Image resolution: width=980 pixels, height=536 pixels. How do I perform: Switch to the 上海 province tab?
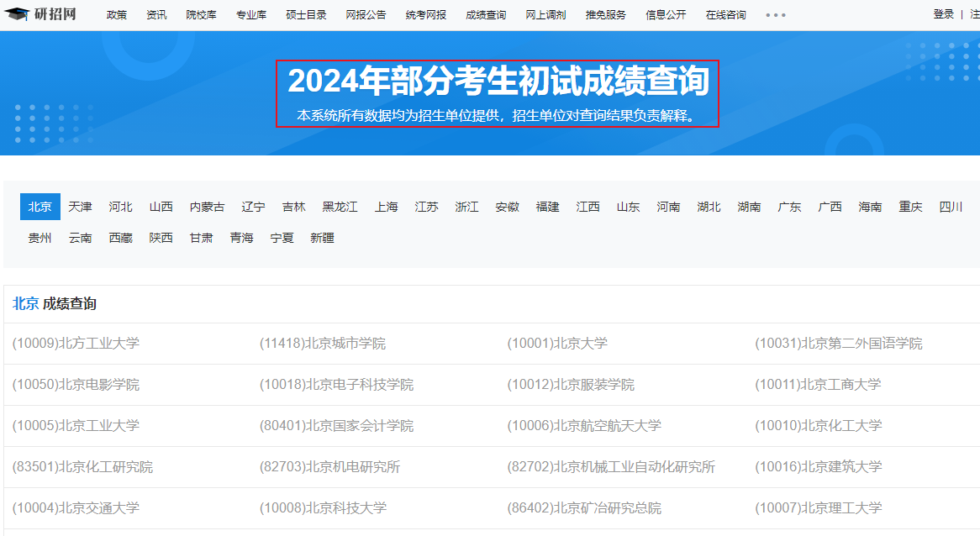386,207
